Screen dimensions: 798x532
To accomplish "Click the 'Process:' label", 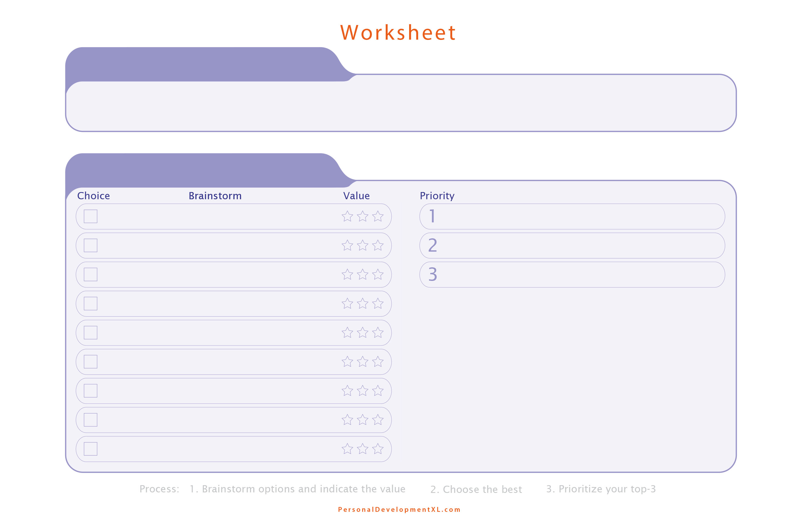I will pos(159,489).
